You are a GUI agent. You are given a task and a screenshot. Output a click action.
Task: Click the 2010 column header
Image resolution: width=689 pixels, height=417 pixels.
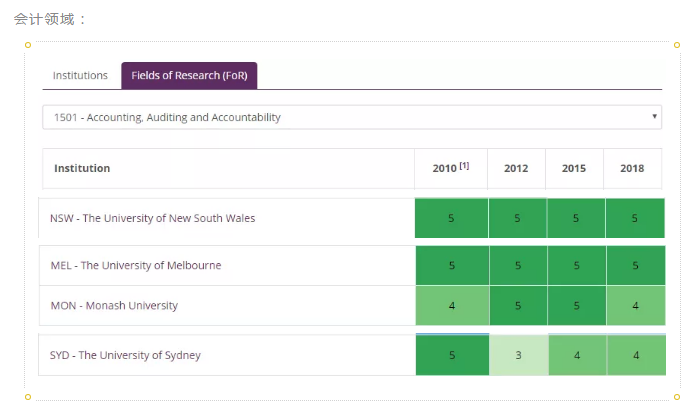pos(451,168)
